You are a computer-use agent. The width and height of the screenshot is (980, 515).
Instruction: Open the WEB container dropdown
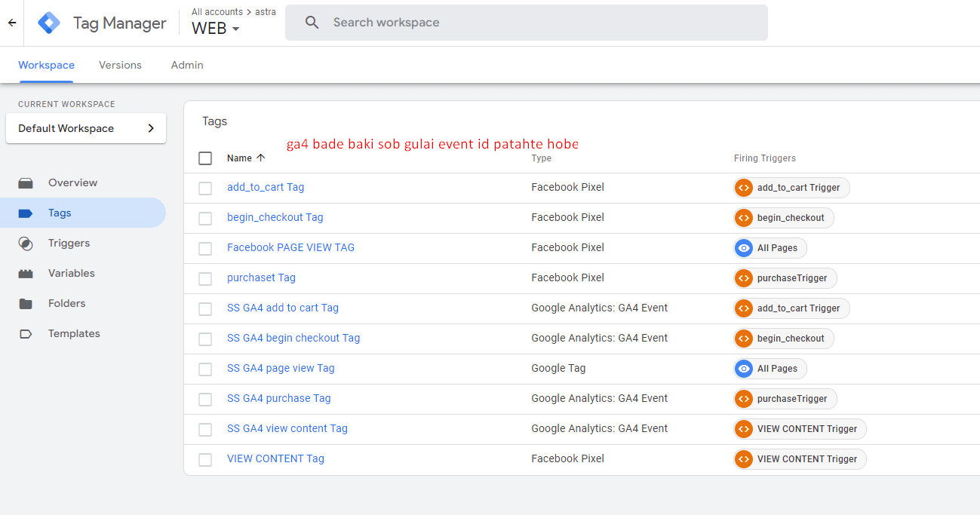click(x=216, y=29)
